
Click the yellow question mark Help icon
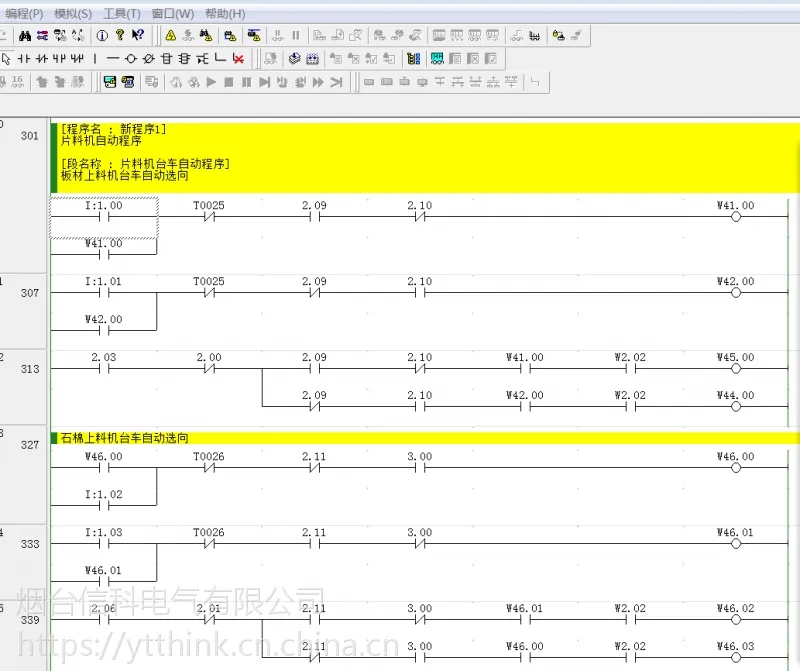119,35
